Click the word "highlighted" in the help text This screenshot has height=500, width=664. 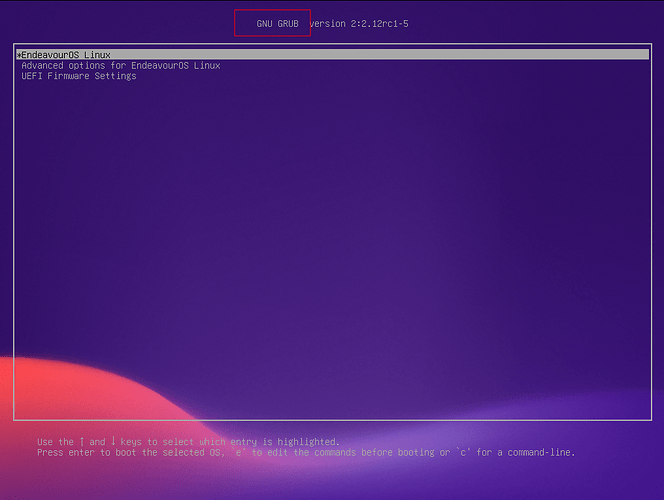pyautogui.click(x=307, y=441)
